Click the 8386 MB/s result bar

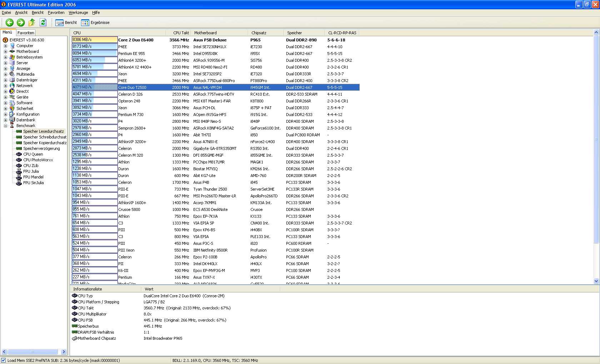click(x=95, y=40)
